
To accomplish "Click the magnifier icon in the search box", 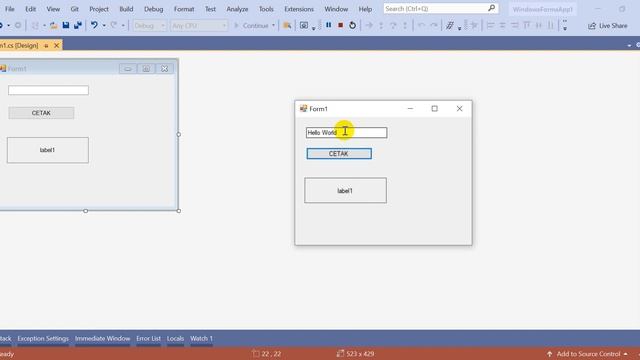I will coord(491,8).
